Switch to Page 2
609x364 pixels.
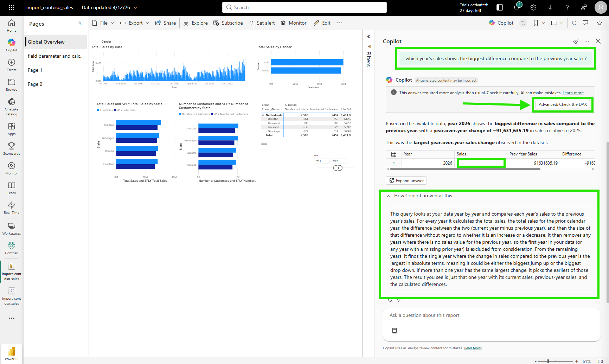(x=56, y=84)
